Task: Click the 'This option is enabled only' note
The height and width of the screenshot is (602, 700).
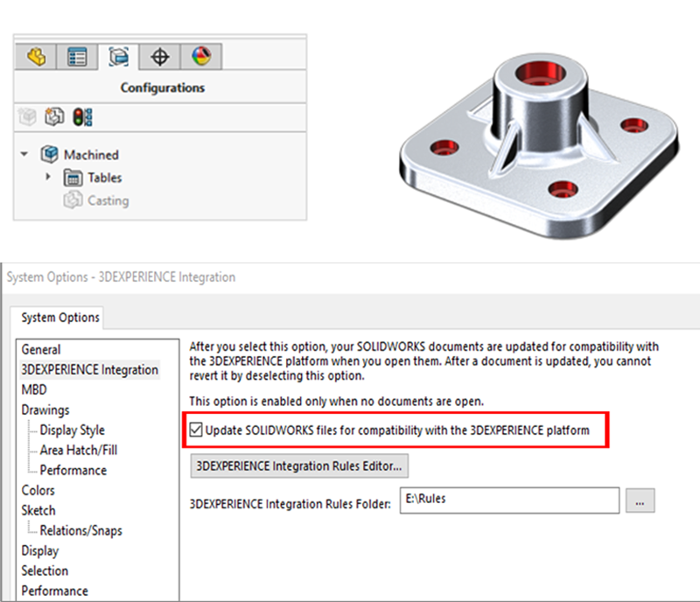Action: pos(336,401)
